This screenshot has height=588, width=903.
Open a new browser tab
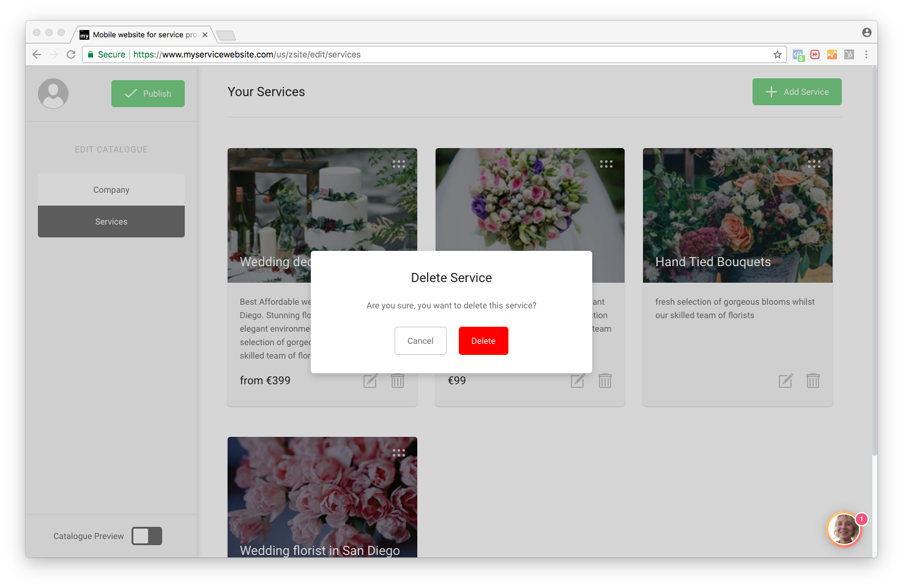coord(226,35)
